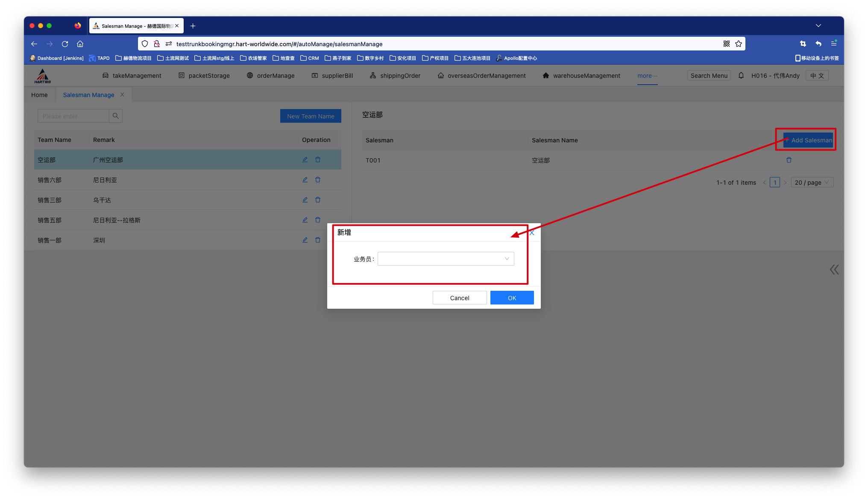Open the 业务员 dropdown selector
This screenshot has width=868, height=499.
pos(446,259)
